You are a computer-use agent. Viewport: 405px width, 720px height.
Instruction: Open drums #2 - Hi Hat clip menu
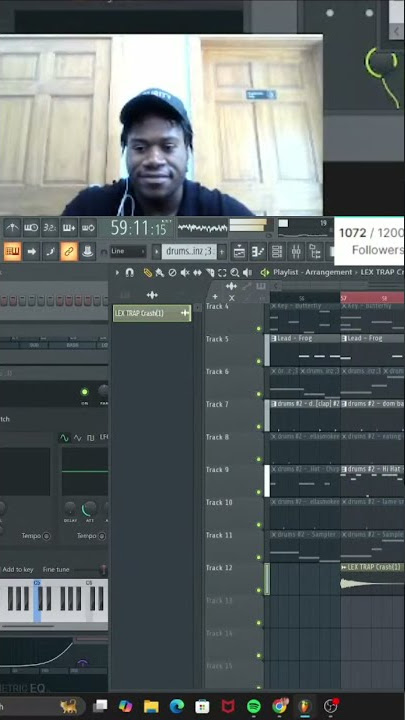point(344,469)
